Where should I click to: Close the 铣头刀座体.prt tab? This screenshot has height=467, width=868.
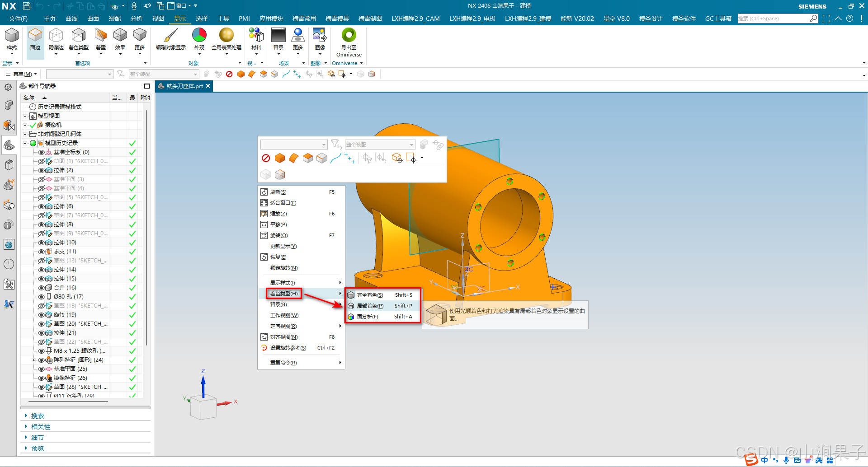208,86
